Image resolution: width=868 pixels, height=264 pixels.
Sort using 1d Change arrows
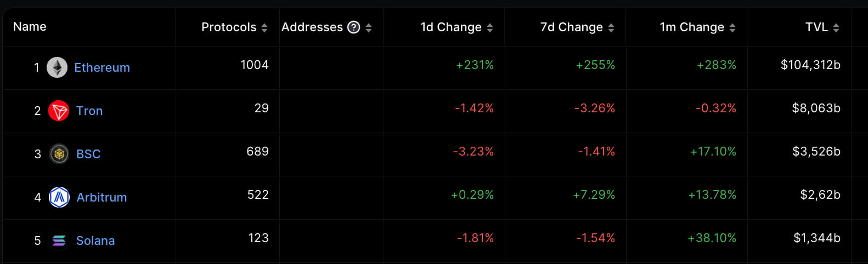click(490, 28)
